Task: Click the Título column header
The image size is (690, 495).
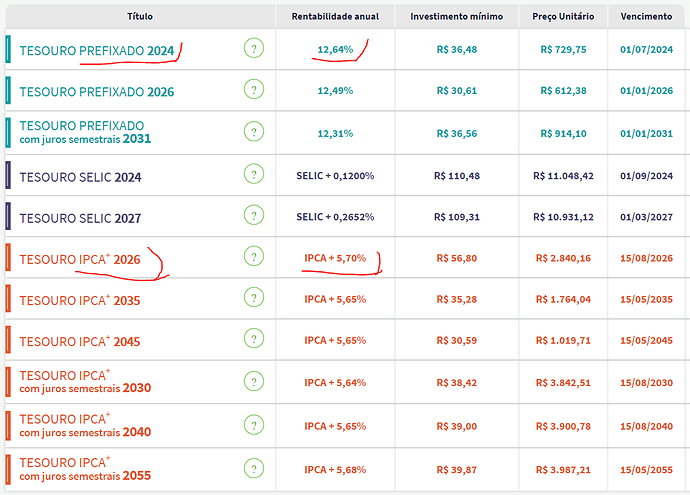Action: [140, 16]
